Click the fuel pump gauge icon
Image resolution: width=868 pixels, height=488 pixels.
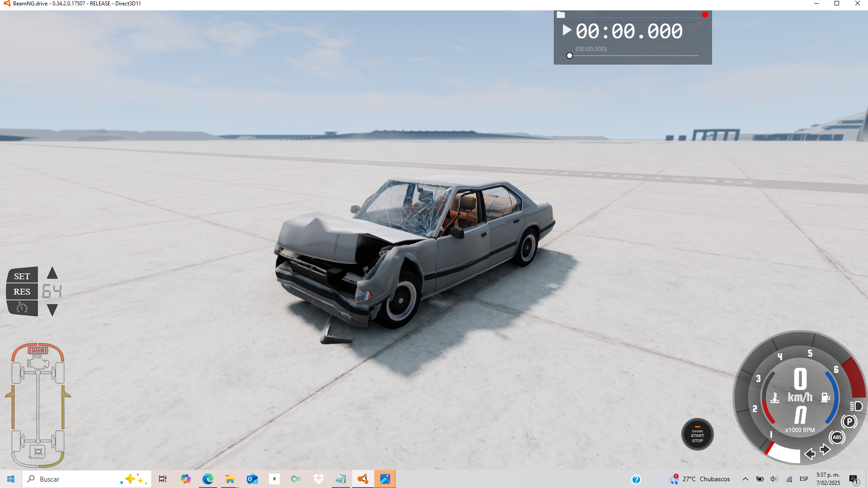point(826,397)
